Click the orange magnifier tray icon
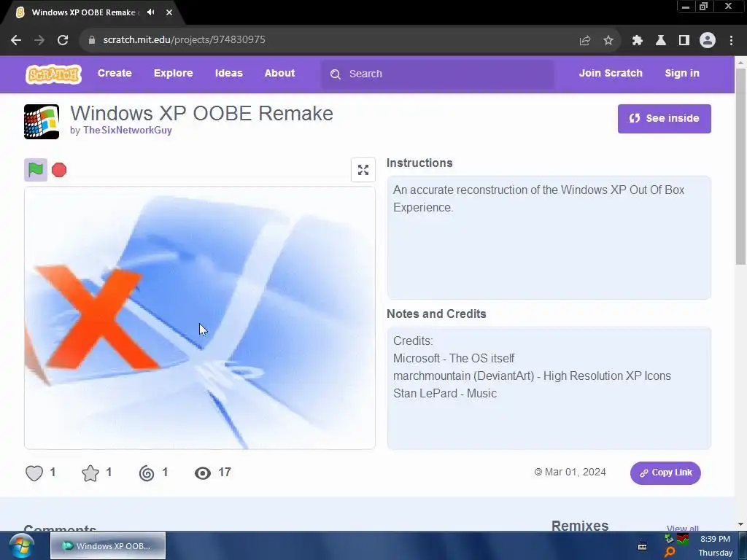This screenshot has height=560, width=747. coord(670,553)
